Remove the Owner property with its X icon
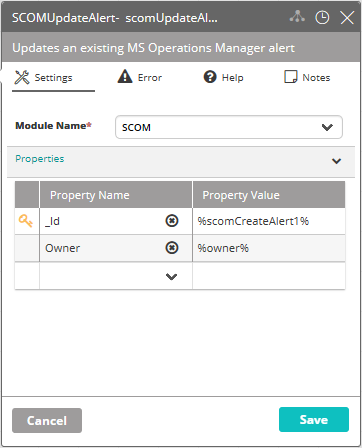 point(172,248)
